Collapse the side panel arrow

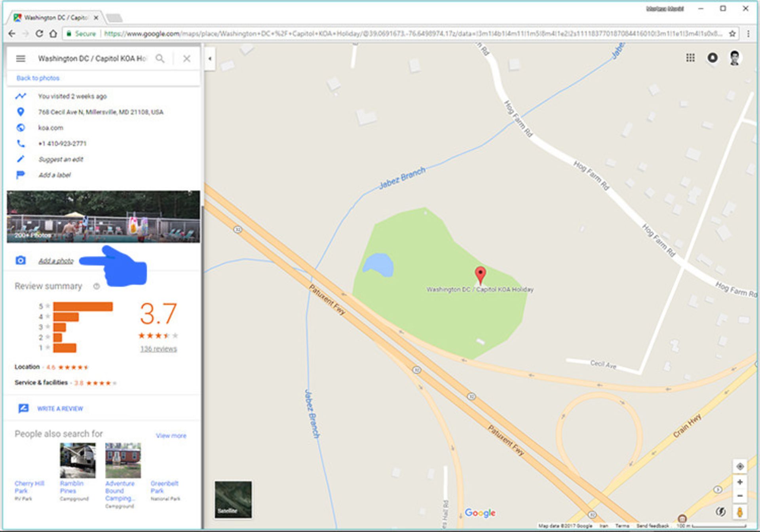210,59
